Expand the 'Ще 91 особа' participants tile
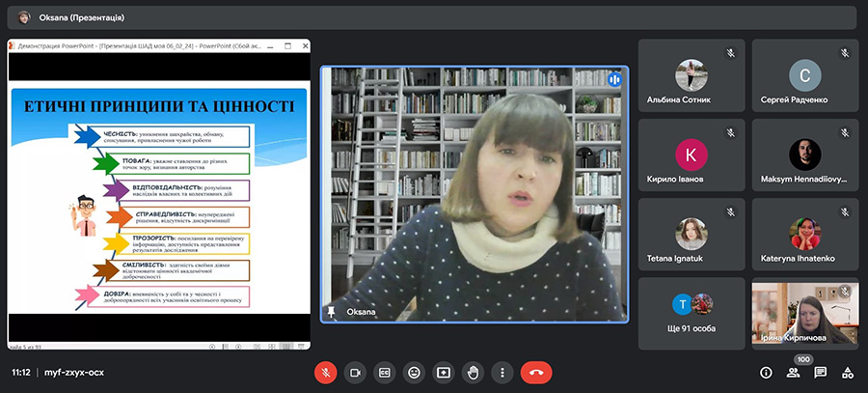868x393 pixels. point(691,313)
